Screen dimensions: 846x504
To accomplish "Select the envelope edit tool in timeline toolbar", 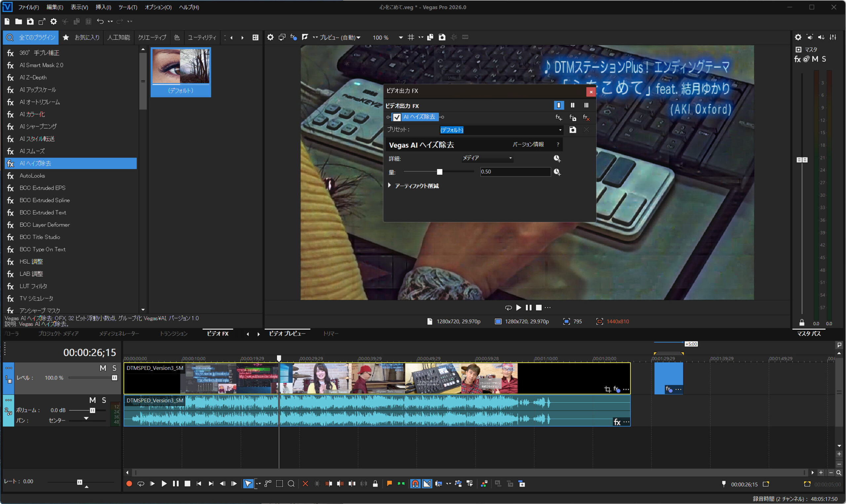I will click(x=268, y=484).
